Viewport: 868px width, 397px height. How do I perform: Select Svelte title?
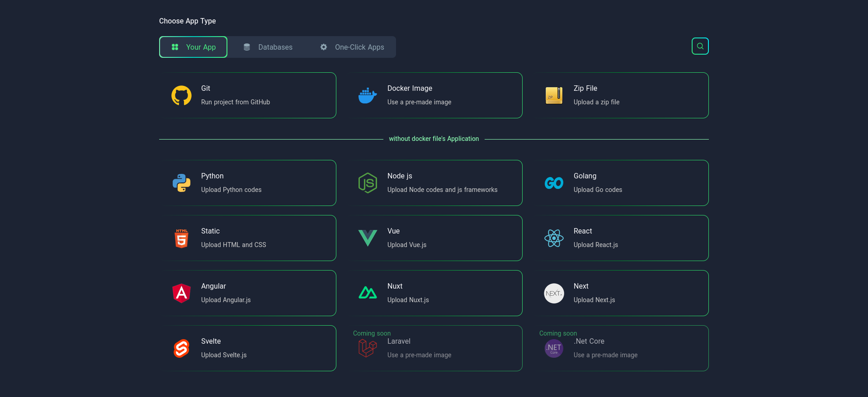click(x=211, y=341)
